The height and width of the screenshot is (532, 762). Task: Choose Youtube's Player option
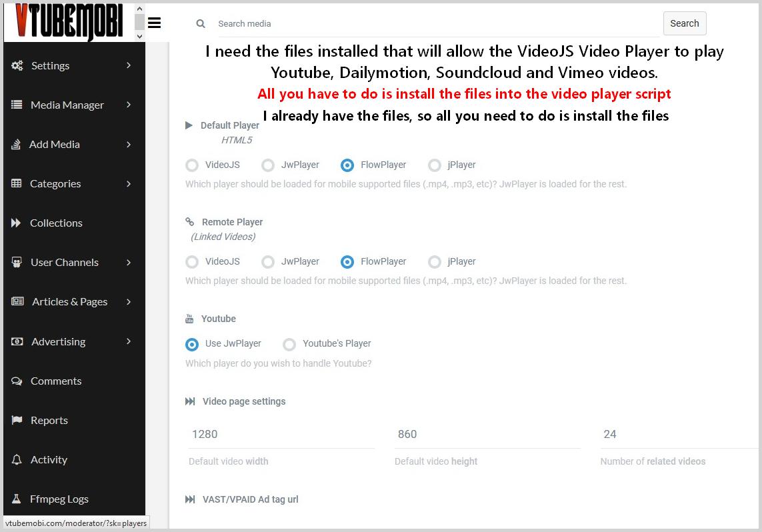pyautogui.click(x=289, y=345)
